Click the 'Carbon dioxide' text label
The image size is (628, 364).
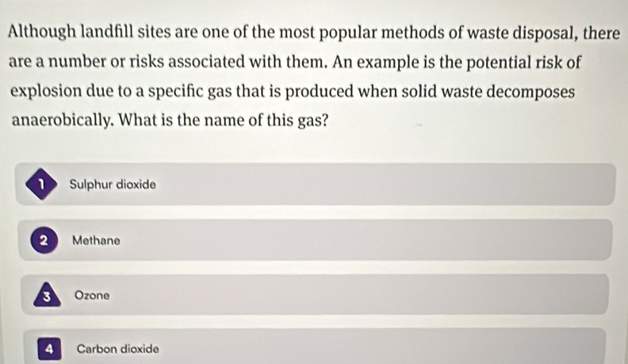point(118,348)
